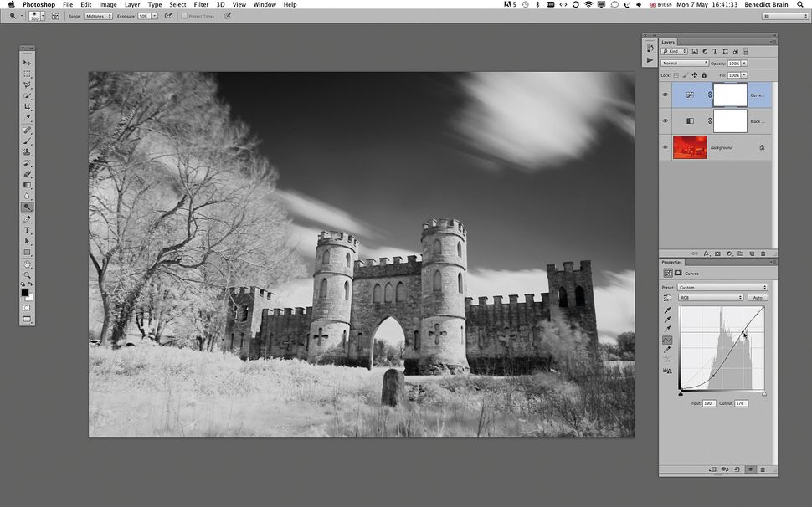Select the Lasso tool

[x=28, y=84]
